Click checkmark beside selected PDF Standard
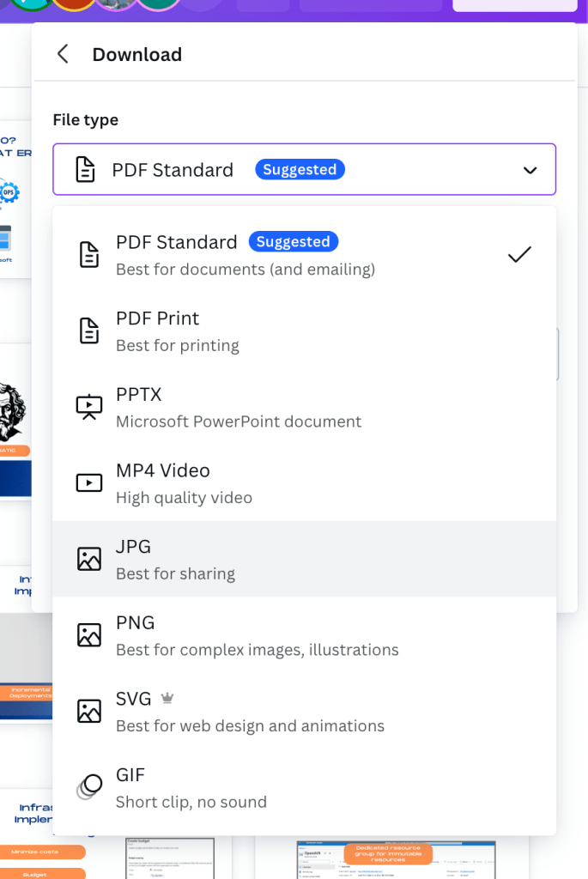The image size is (588, 879). [519, 254]
